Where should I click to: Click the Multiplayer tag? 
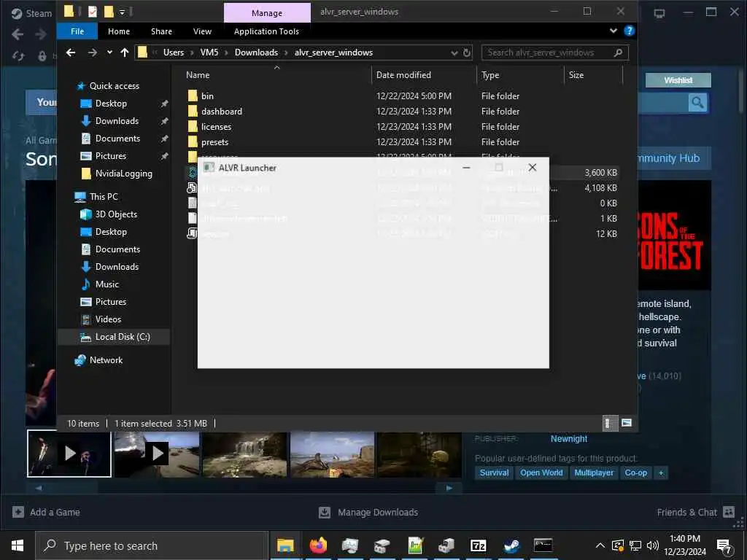(594, 472)
